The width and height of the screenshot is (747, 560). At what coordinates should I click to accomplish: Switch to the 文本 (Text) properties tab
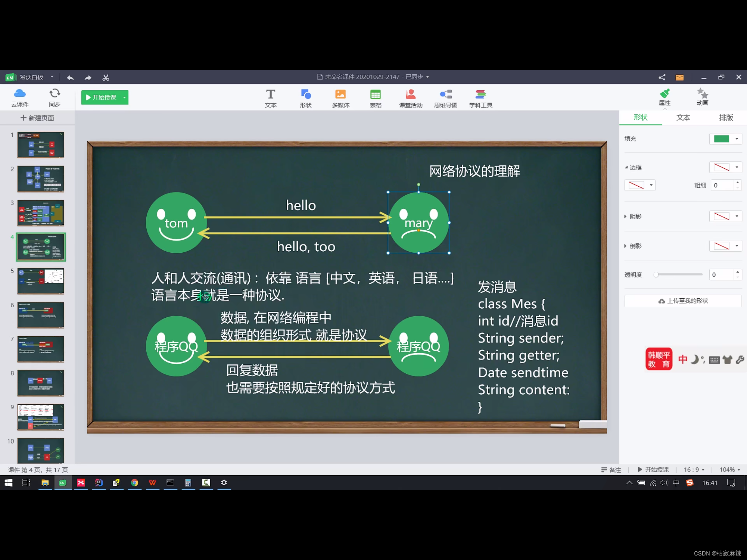pyautogui.click(x=683, y=118)
